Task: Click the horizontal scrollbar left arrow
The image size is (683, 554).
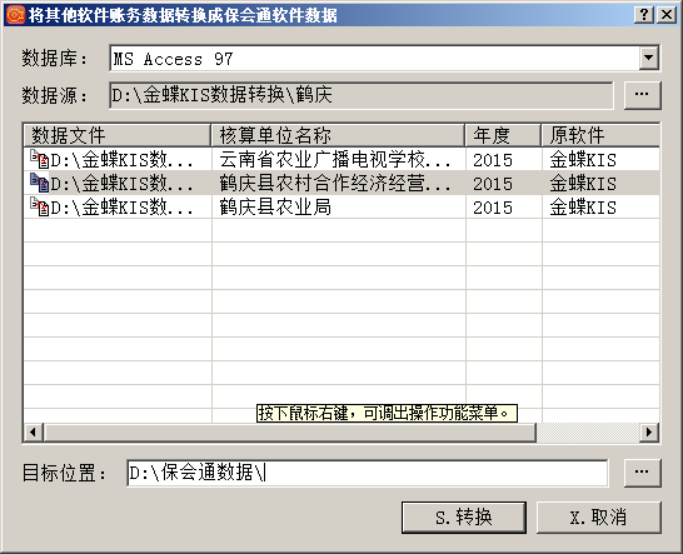Action: 33,432
